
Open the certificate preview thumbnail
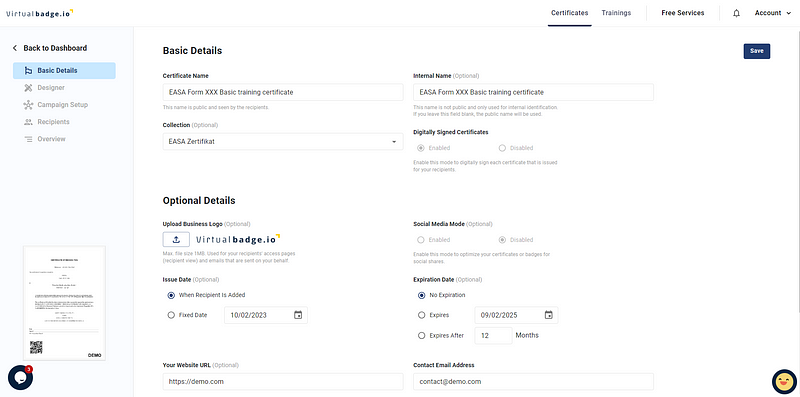pyautogui.click(x=64, y=304)
